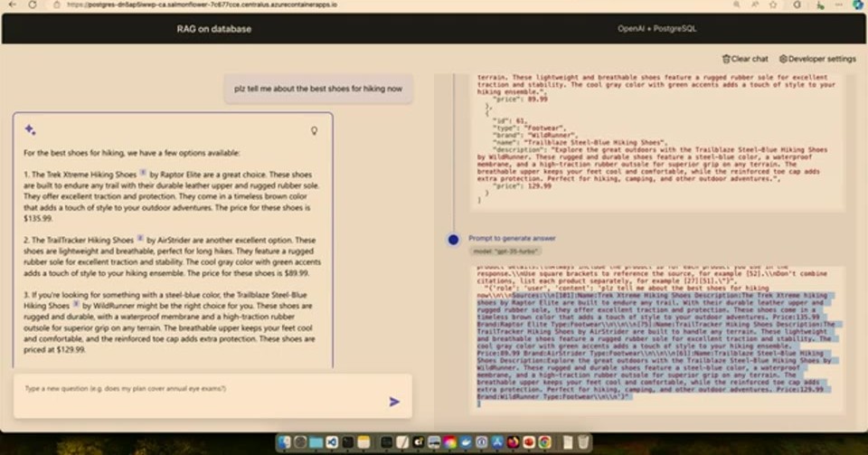
Task: Click the '"brand": "WildRunner"' JSON line
Action: coord(534,135)
